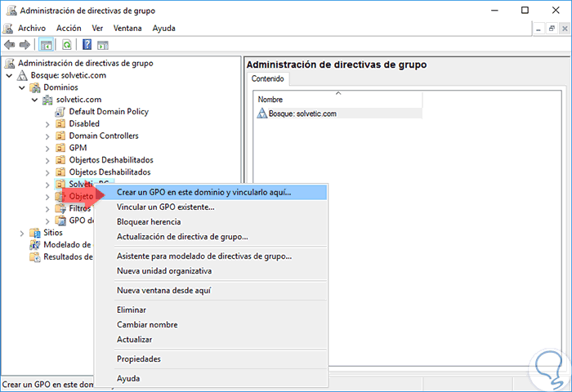Select the solvetic.com domain tree item

pyautogui.click(x=78, y=100)
